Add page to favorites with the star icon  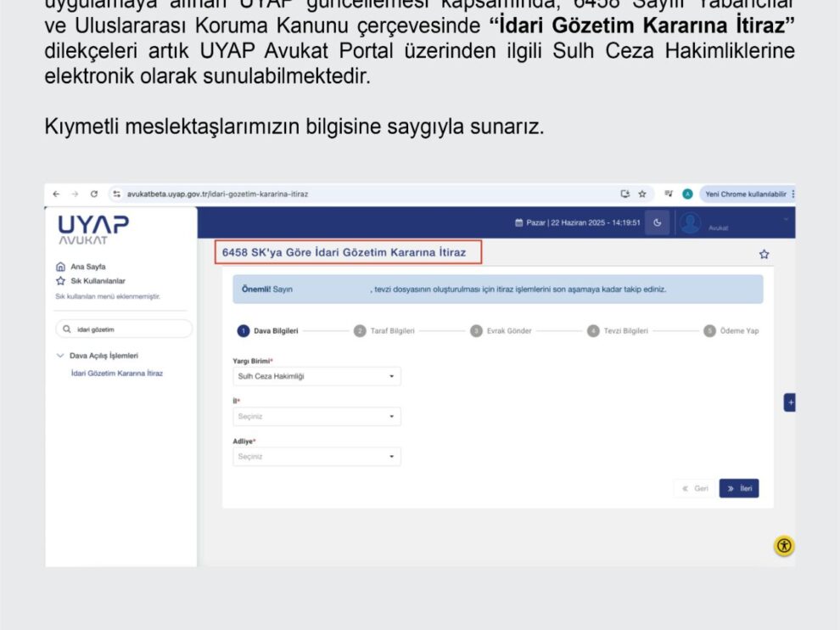[x=764, y=254]
